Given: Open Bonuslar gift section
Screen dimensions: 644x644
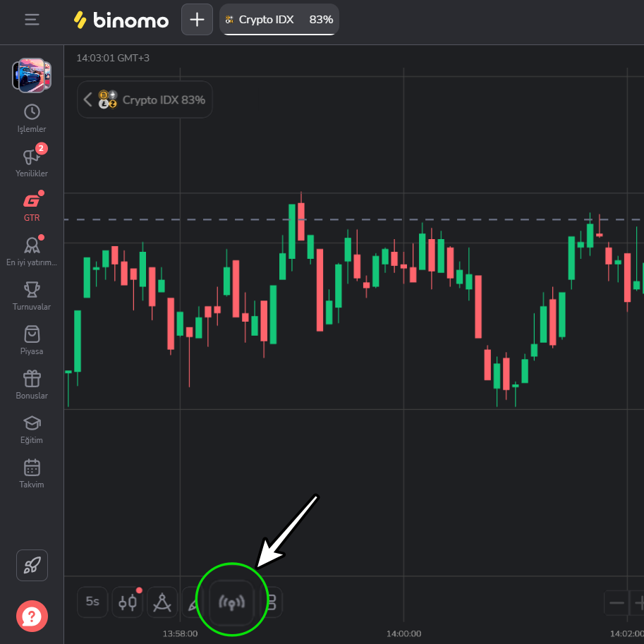Looking at the screenshot, I should pos(32,385).
